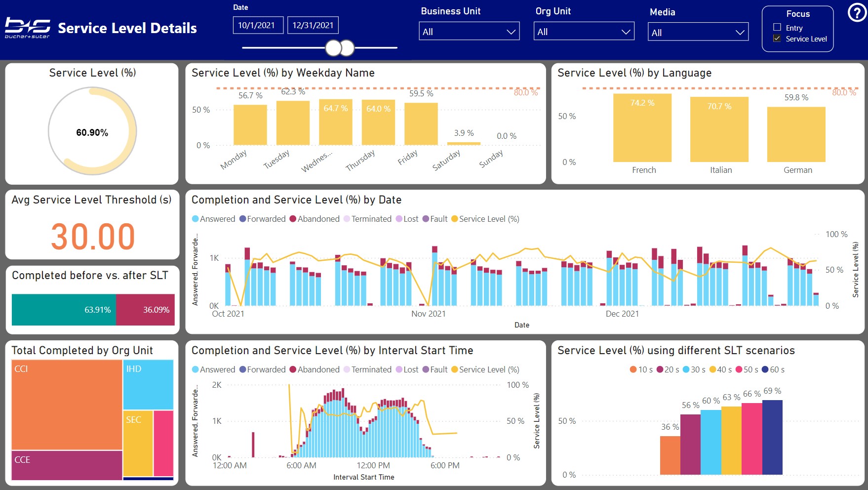Click the bucher+suter logo
Image resolution: width=868 pixels, height=490 pixels.
pos(28,28)
